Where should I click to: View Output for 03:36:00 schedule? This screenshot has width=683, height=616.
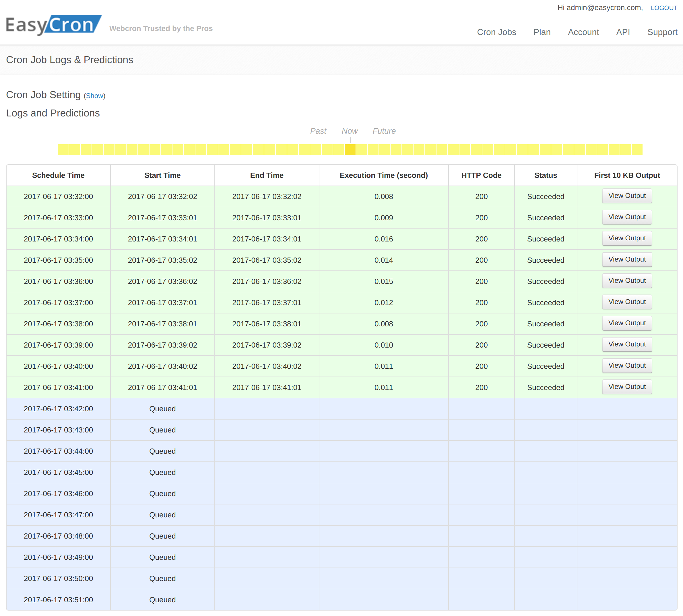(x=627, y=281)
